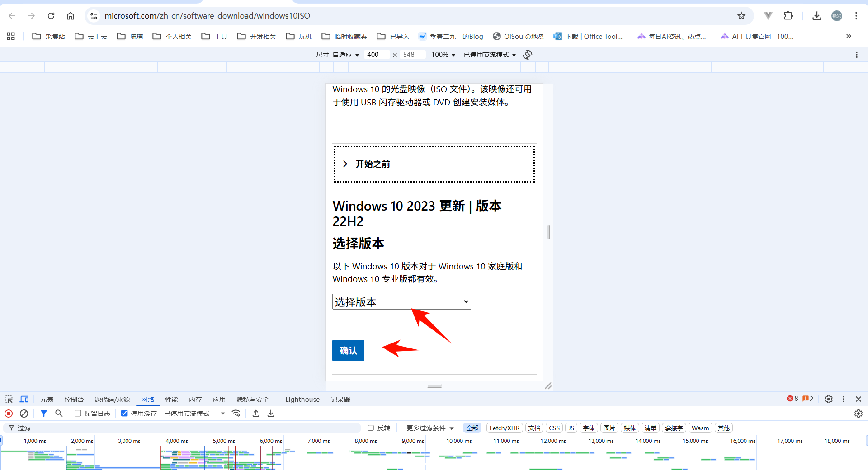Enable the 保留日志 checkbox
Screen dimensions: 868x470
(78, 414)
